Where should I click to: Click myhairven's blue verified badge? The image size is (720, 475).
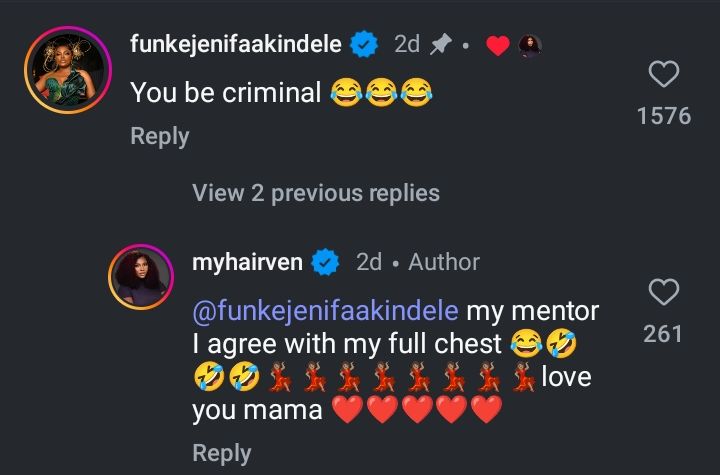(324, 262)
